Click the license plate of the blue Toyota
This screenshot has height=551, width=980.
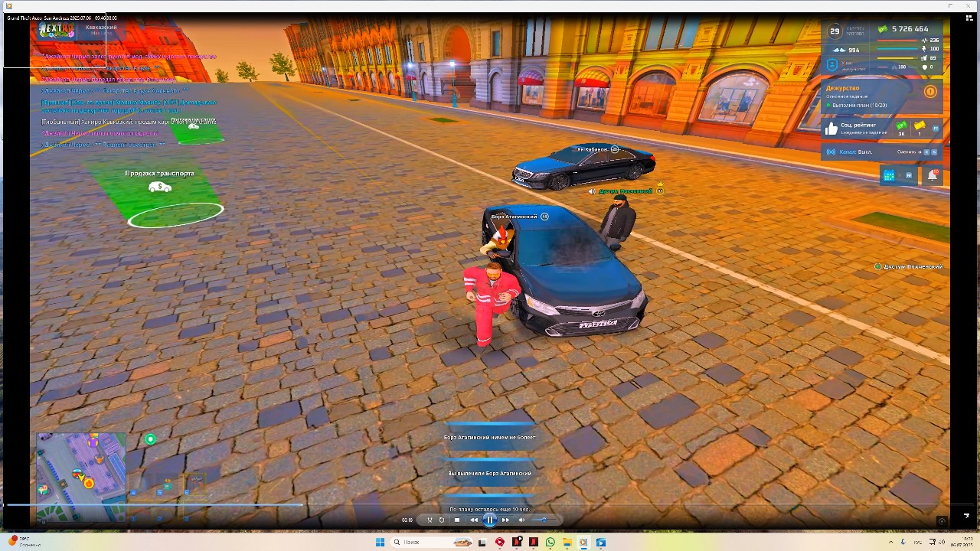click(x=597, y=324)
